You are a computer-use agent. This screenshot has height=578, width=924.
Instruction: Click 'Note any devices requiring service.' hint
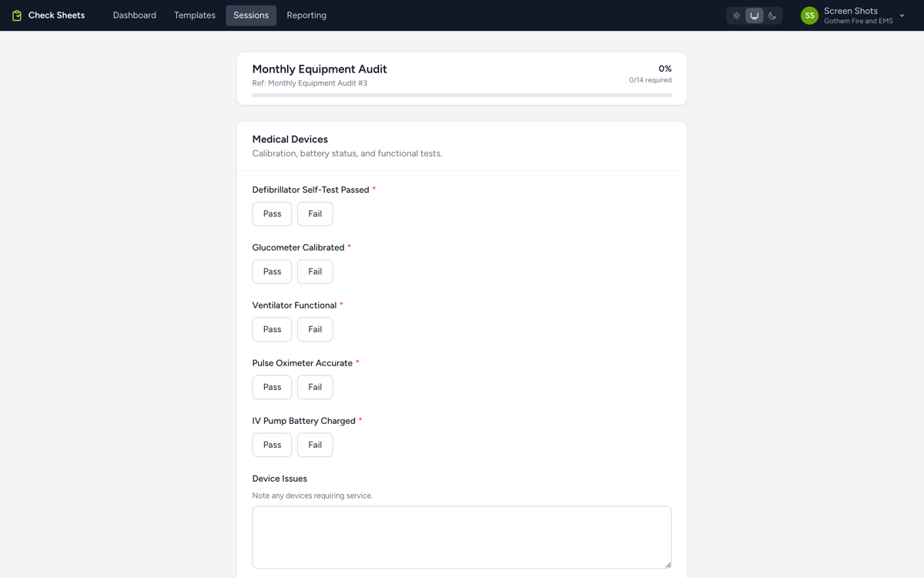[313, 496]
